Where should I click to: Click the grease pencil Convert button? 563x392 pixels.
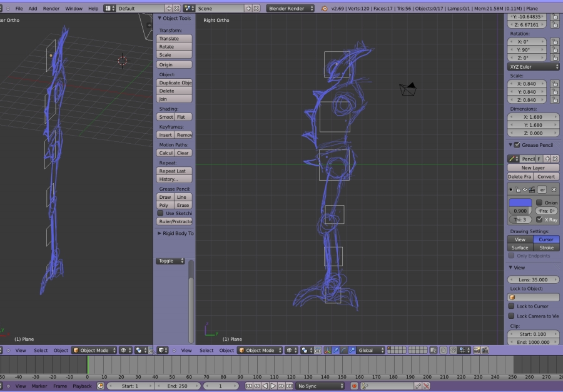[x=546, y=176]
